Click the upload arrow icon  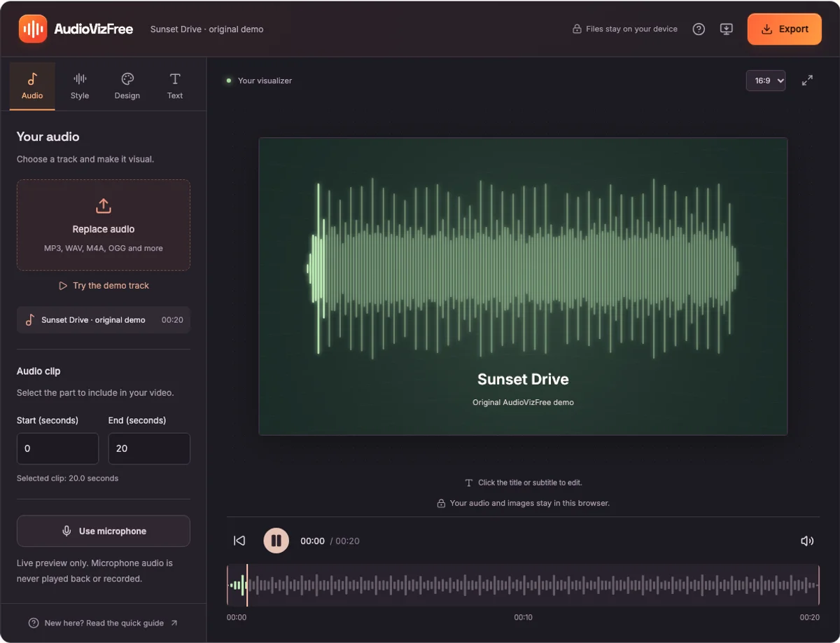pyautogui.click(x=104, y=206)
